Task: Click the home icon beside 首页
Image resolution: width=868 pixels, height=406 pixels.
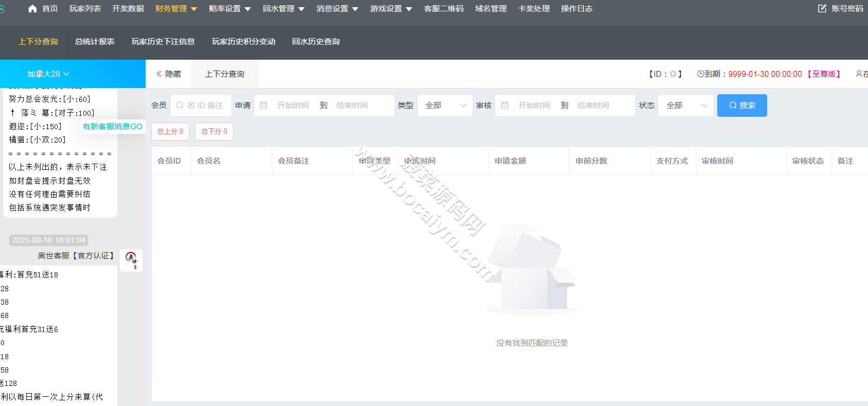Action: (32, 9)
